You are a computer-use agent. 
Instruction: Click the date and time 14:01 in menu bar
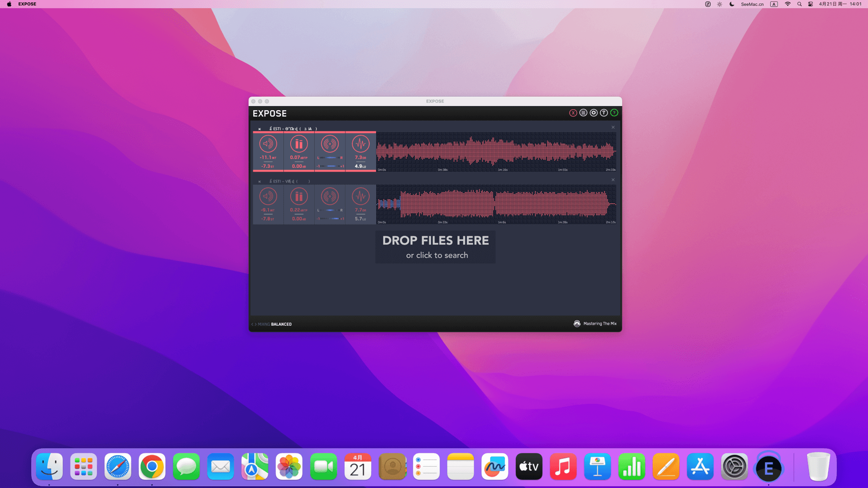click(x=840, y=4)
